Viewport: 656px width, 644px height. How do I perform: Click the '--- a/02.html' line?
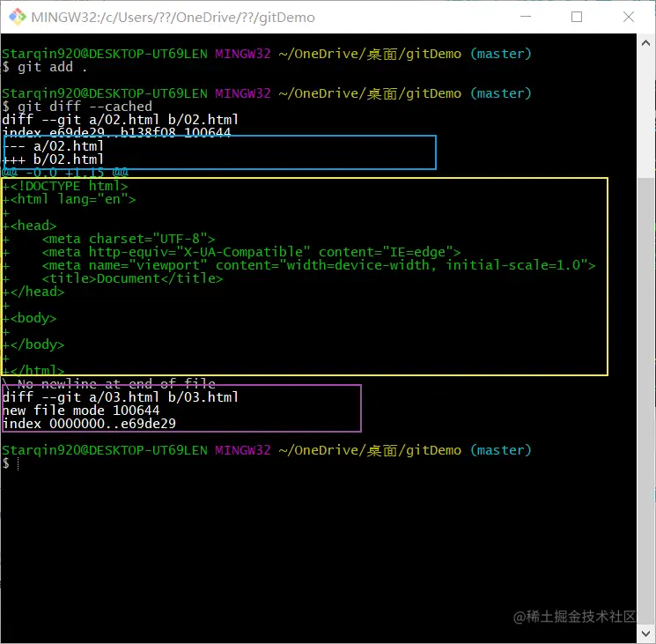(53, 146)
